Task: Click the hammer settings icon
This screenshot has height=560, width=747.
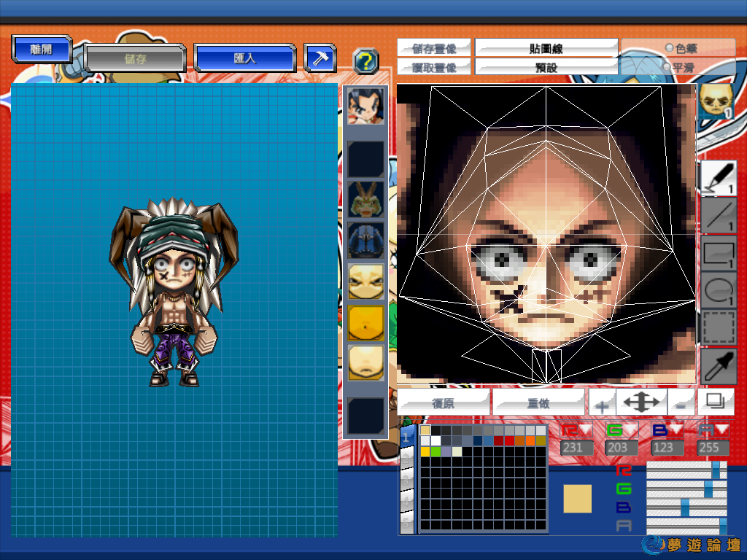Action: (x=320, y=58)
